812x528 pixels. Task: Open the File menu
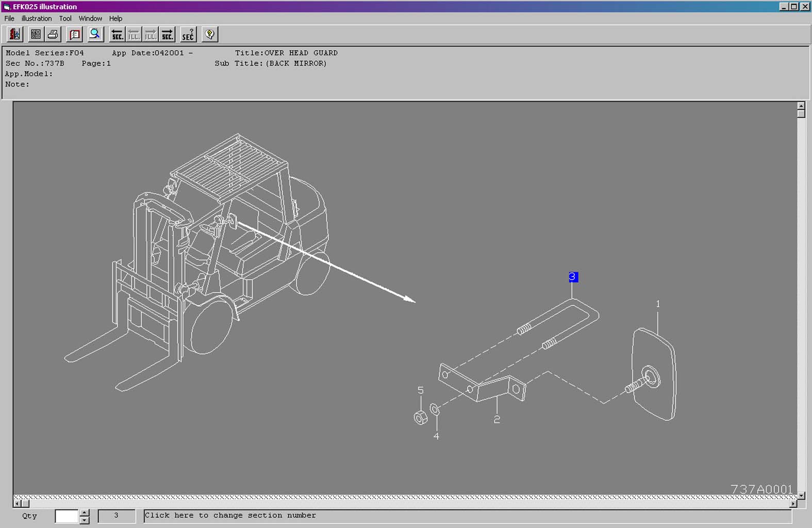[x=9, y=19]
